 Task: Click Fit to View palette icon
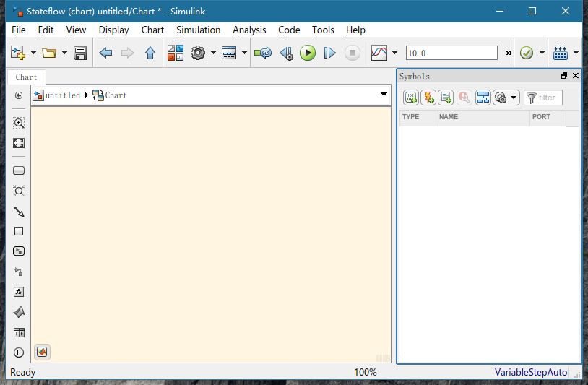coord(19,143)
